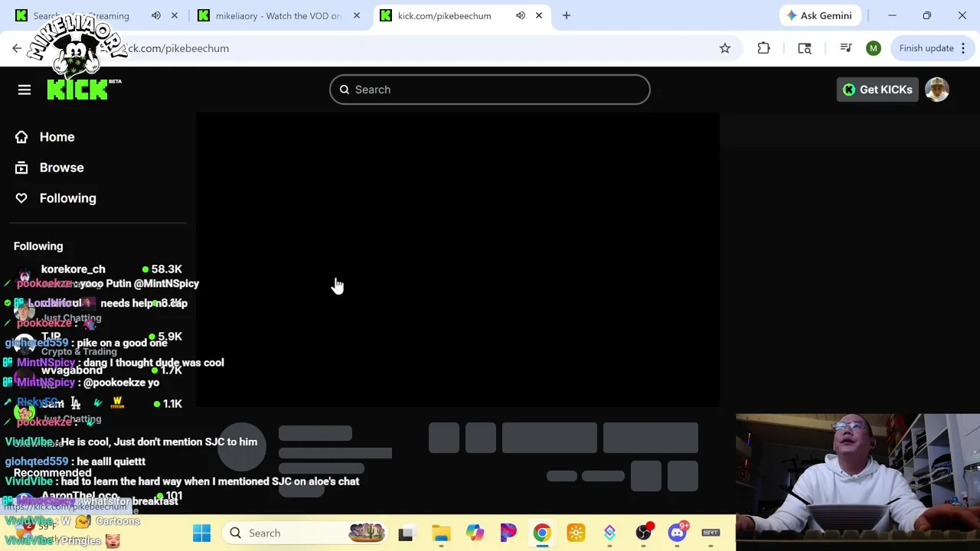
Task: Go back using the browser back arrow
Action: pos(17,48)
